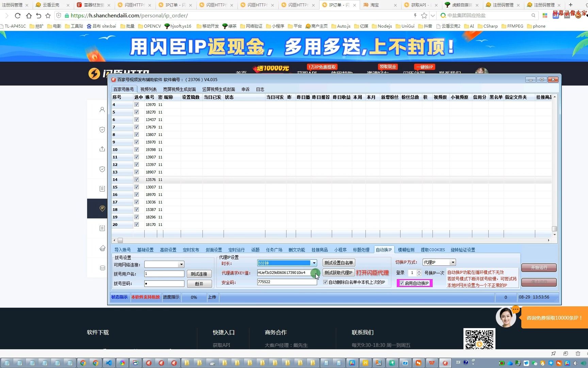588x368 pixels.
Task: Open the CSharp bookmark folder
Action: pyautogui.click(x=488, y=26)
